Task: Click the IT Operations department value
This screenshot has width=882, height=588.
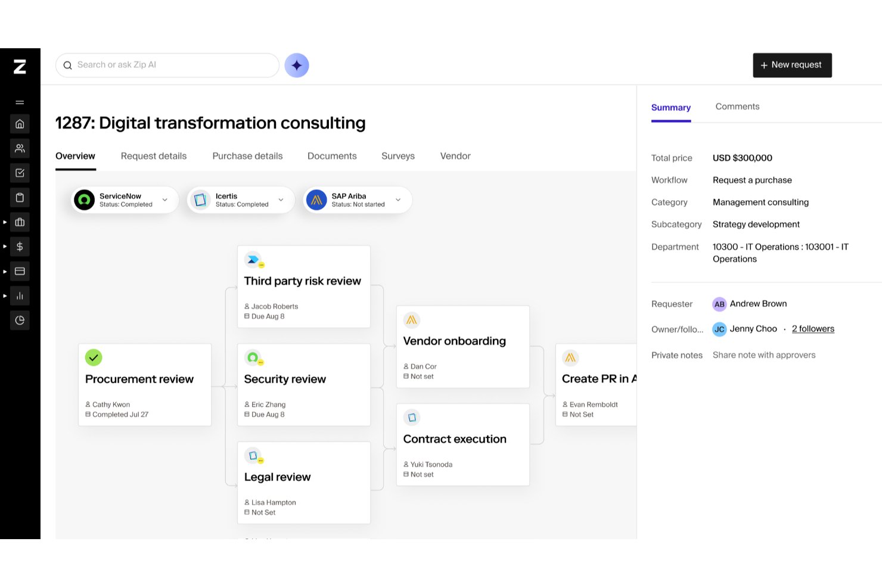Action: click(781, 253)
